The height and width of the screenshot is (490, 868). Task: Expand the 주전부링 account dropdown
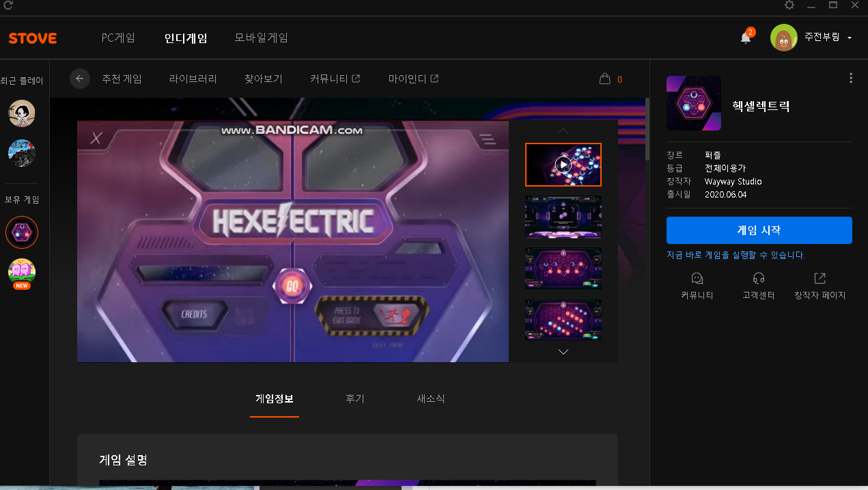849,38
